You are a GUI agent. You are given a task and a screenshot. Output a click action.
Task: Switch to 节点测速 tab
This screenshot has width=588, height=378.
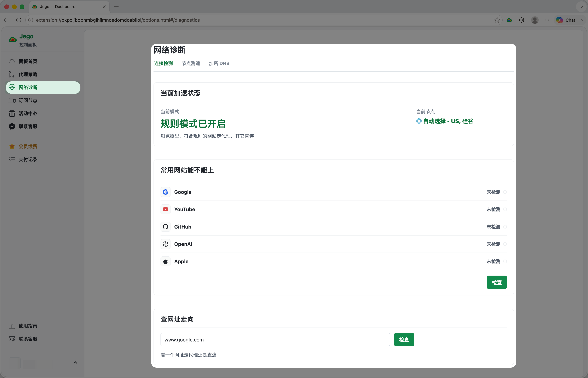(191, 64)
